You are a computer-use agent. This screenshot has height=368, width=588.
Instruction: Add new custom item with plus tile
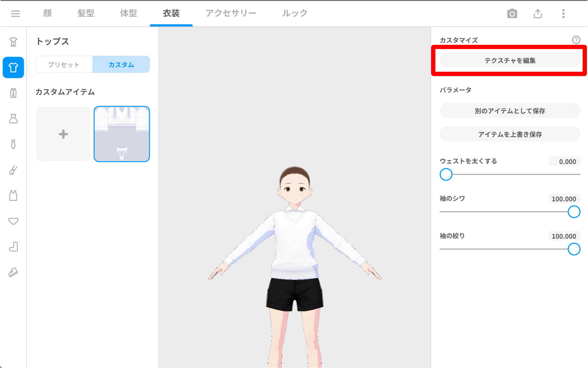click(x=63, y=134)
